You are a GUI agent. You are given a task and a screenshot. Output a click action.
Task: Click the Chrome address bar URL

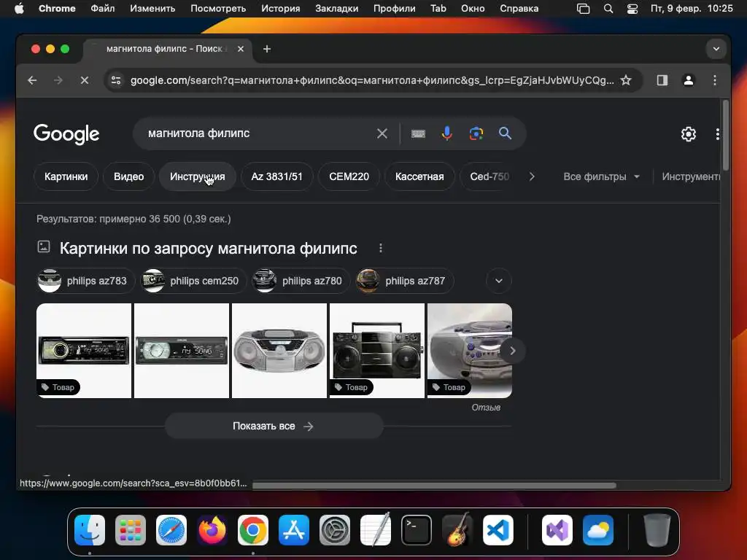tap(372, 80)
